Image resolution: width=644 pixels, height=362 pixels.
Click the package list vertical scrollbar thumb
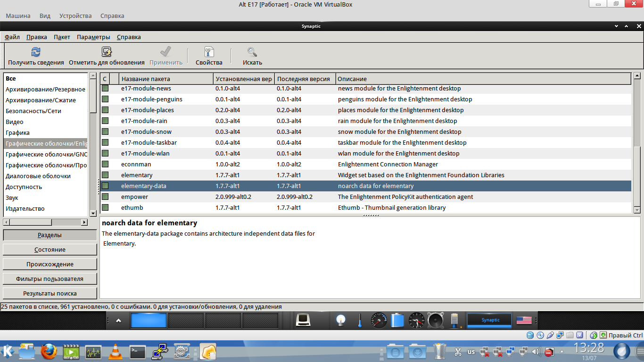coord(637,175)
